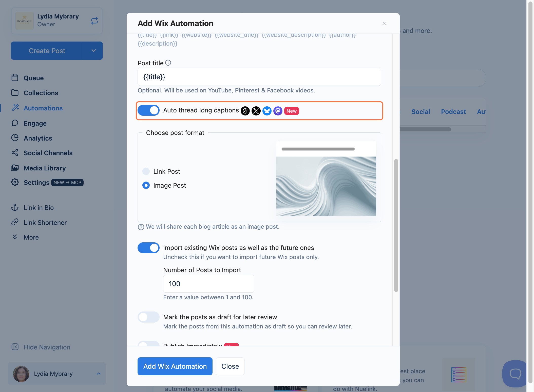Click the Automations sidebar link

[43, 108]
